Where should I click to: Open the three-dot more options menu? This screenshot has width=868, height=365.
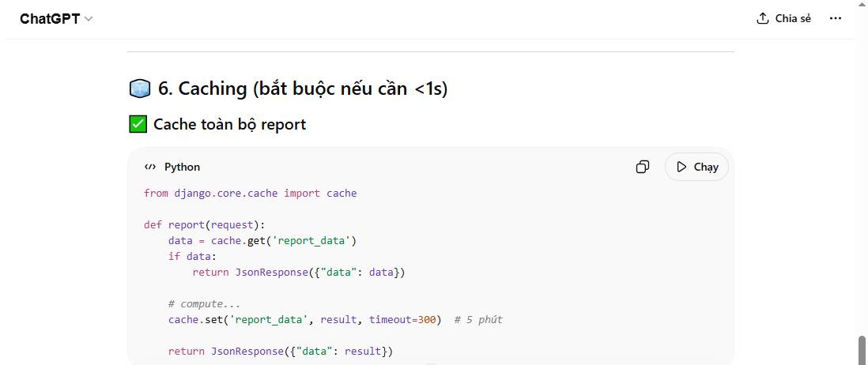click(x=836, y=18)
